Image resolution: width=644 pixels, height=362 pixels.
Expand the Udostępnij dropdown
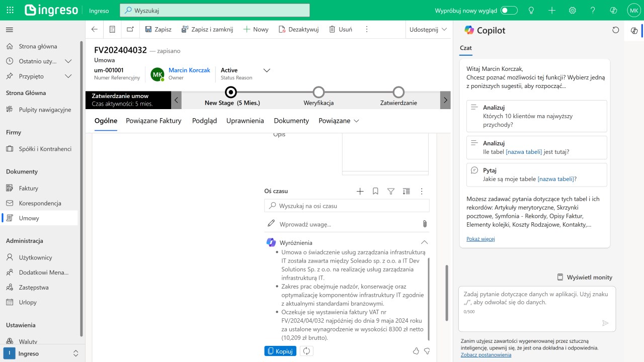[429, 29]
